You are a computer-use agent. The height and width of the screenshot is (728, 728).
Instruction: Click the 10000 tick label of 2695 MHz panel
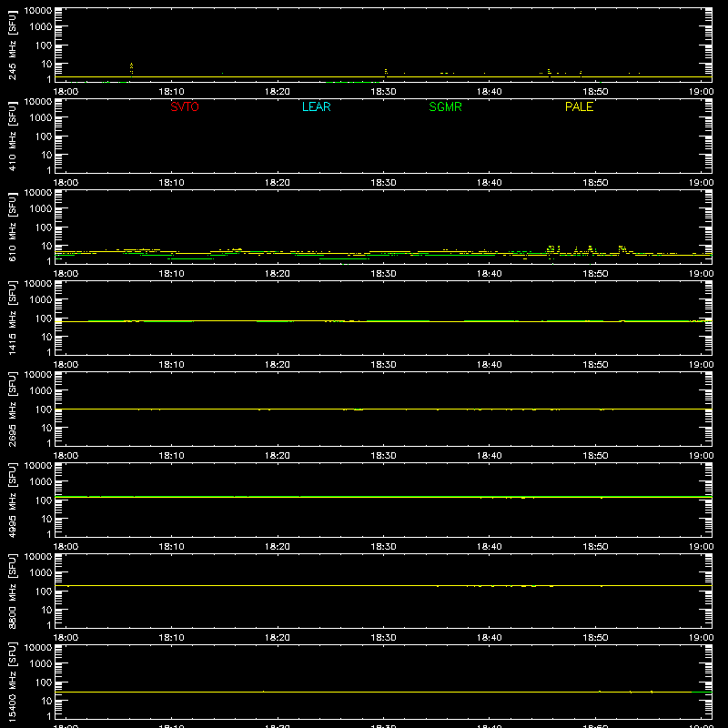click(x=38, y=375)
